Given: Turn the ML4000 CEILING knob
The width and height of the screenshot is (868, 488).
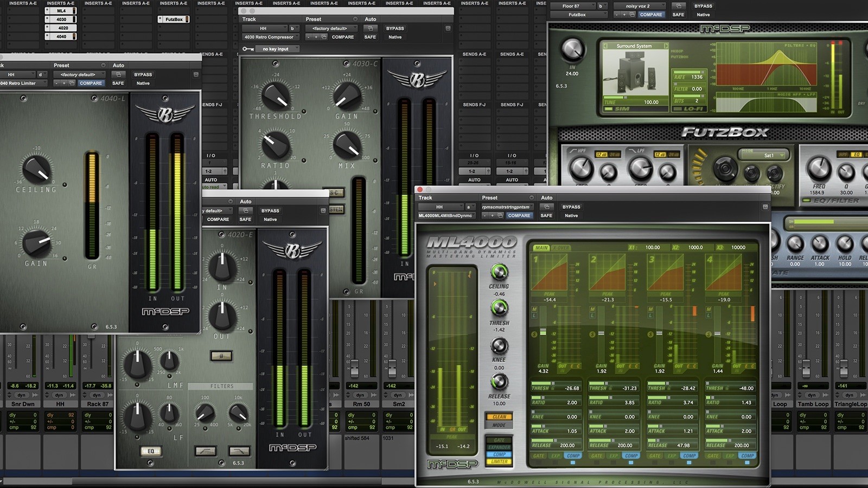Looking at the screenshot, I should [x=499, y=272].
